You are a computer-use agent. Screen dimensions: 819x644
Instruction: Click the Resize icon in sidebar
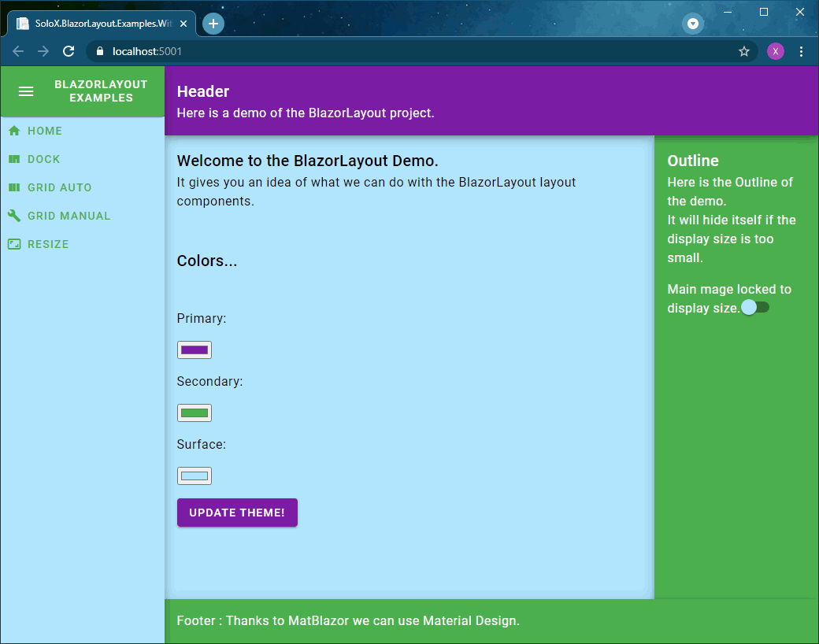14,244
